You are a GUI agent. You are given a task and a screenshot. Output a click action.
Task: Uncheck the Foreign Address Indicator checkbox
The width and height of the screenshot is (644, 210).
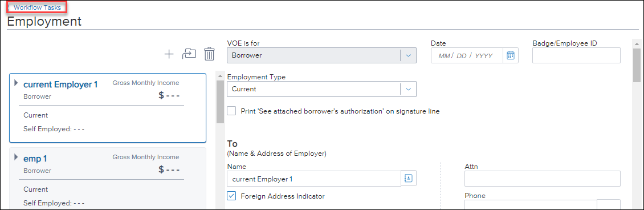pyautogui.click(x=231, y=196)
